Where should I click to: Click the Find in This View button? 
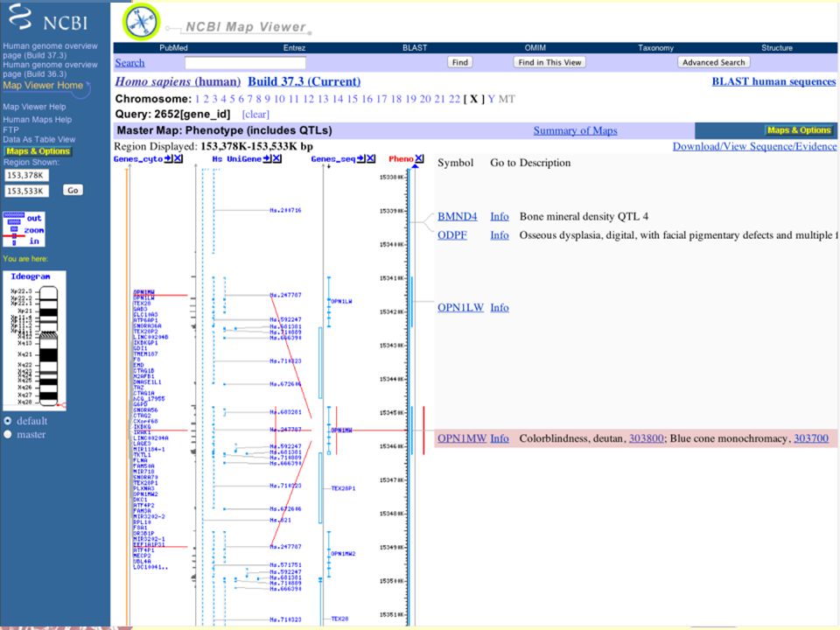(x=549, y=62)
